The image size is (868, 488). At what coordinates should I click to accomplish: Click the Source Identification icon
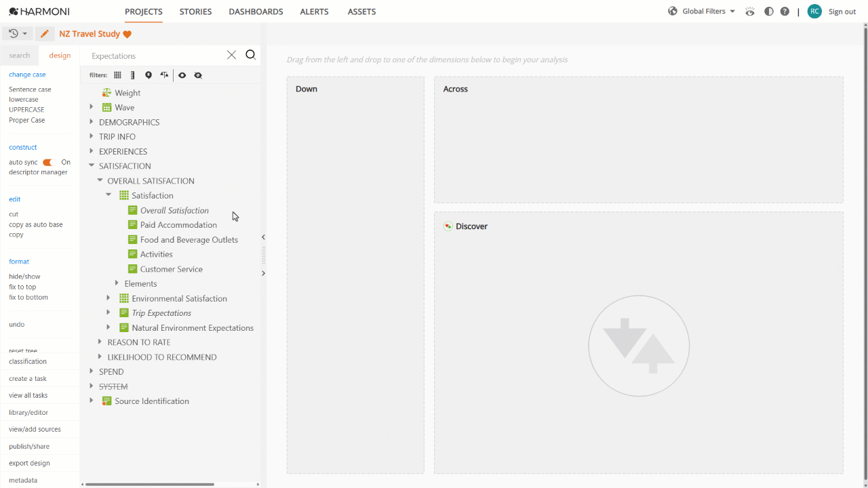tap(107, 401)
